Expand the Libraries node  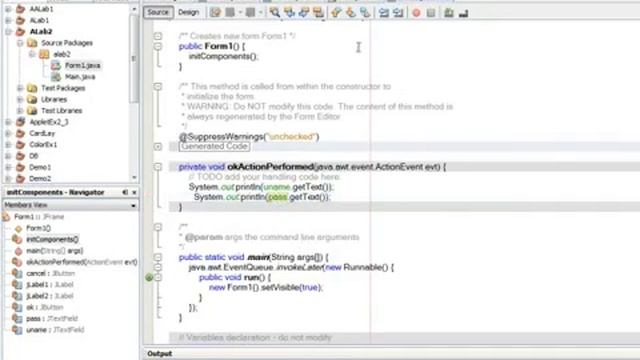[x=20, y=99]
